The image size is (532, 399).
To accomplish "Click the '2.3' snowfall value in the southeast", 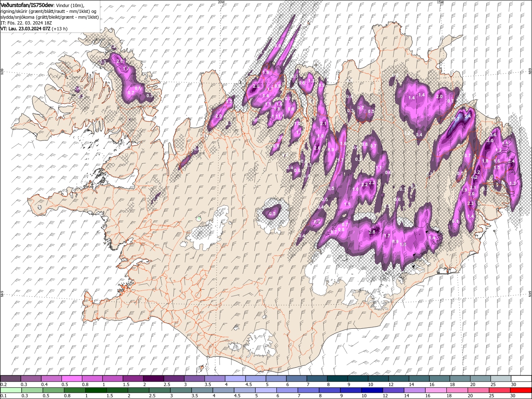I will tap(471, 203).
